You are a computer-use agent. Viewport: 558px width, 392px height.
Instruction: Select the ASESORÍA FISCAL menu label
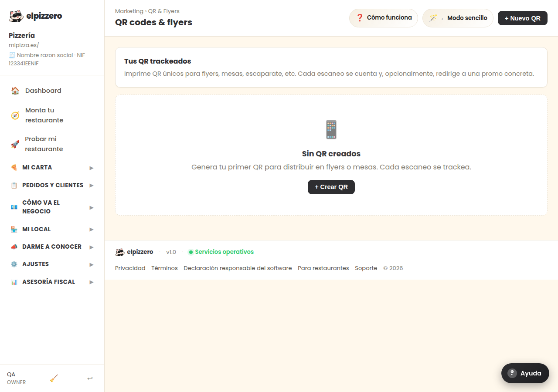coord(49,282)
